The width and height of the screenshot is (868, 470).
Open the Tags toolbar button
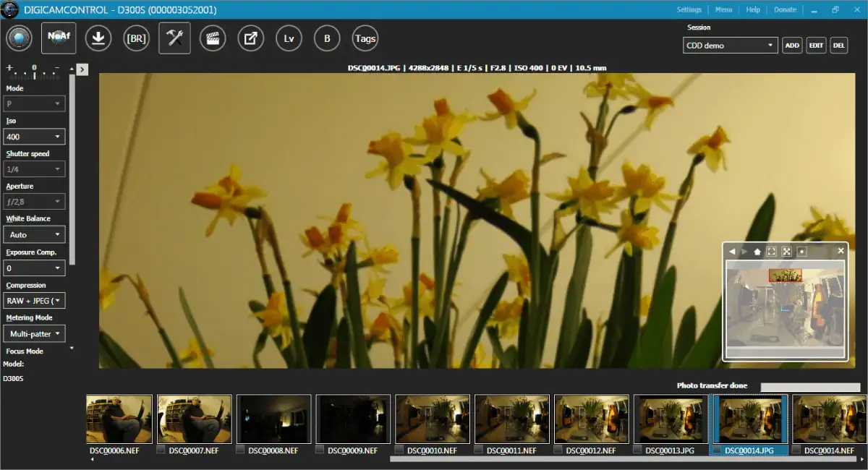coord(365,38)
